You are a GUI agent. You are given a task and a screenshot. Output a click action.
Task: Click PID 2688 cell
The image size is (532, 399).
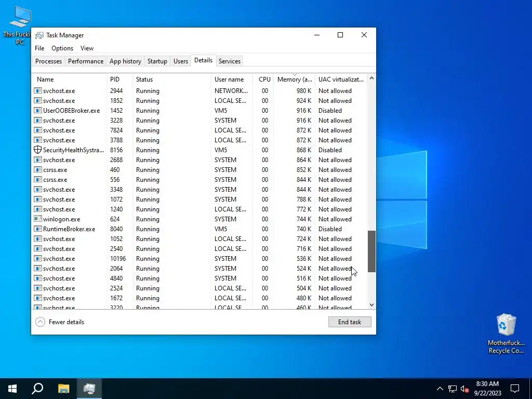point(116,160)
